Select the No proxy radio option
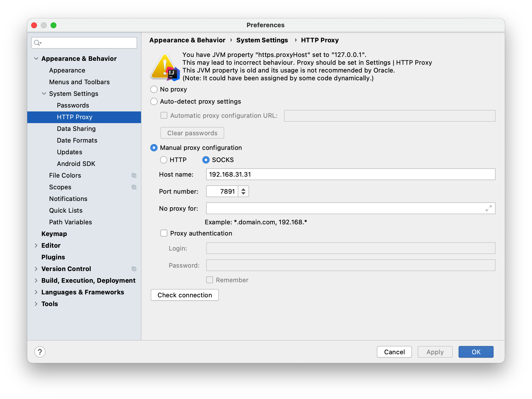532x399 pixels. click(x=154, y=89)
